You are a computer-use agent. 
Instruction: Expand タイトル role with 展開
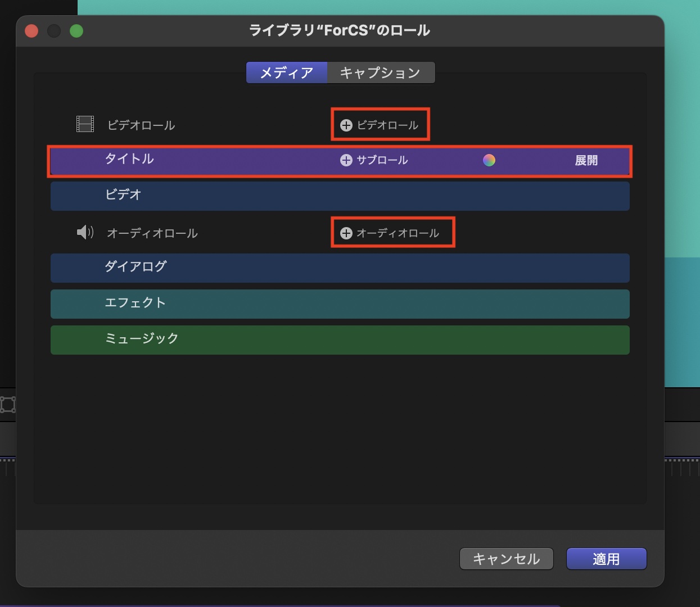pyautogui.click(x=586, y=160)
